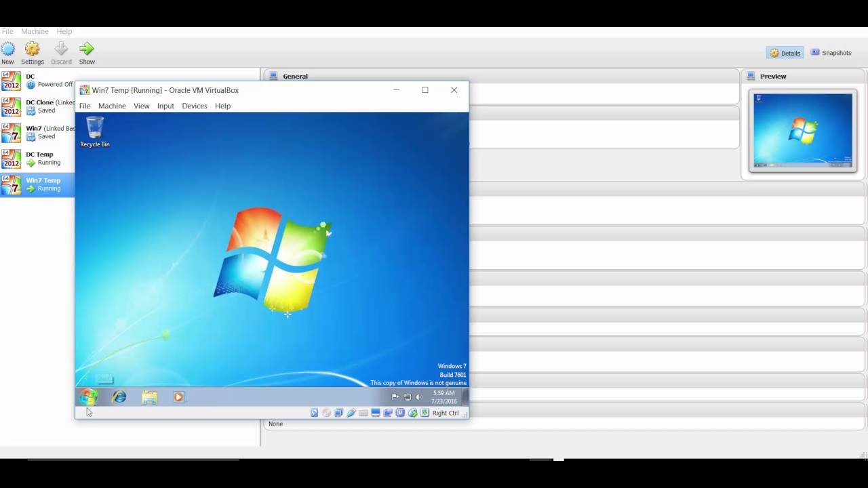
Task: Select the DC Temp running machine
Action: pos(37,159)
